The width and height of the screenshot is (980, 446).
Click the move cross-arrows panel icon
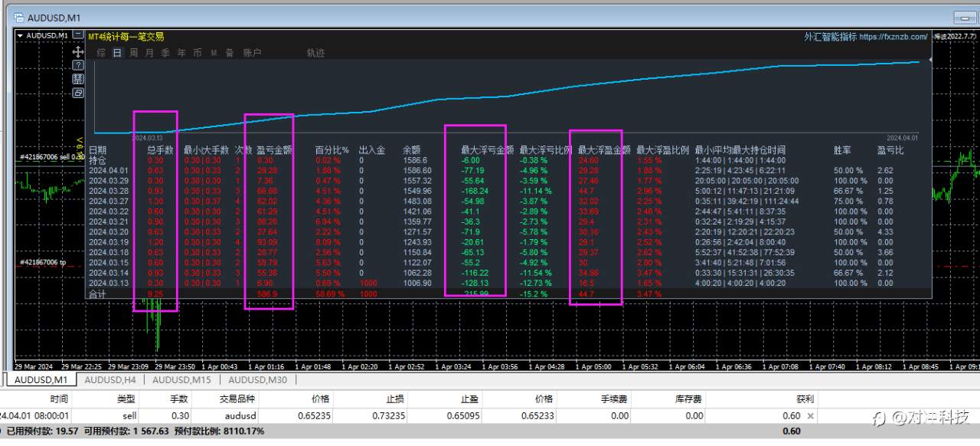[x=78, y=51]
